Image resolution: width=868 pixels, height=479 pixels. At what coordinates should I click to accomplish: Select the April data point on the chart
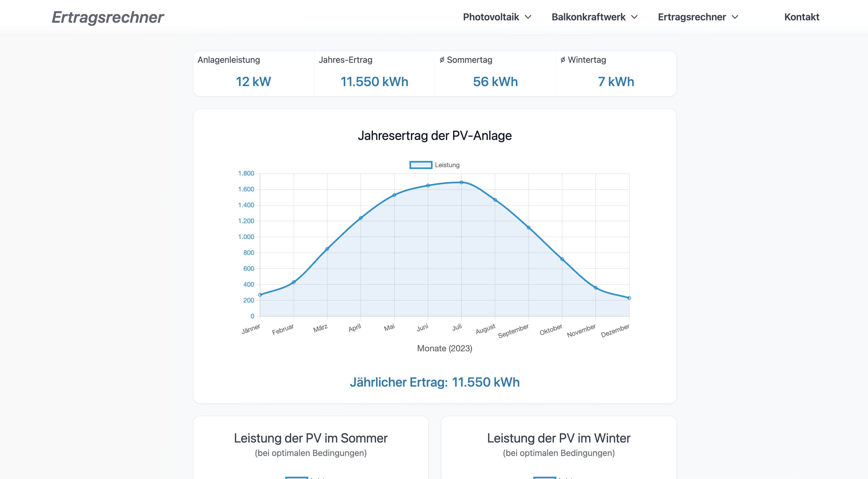[x=361, y=218]
